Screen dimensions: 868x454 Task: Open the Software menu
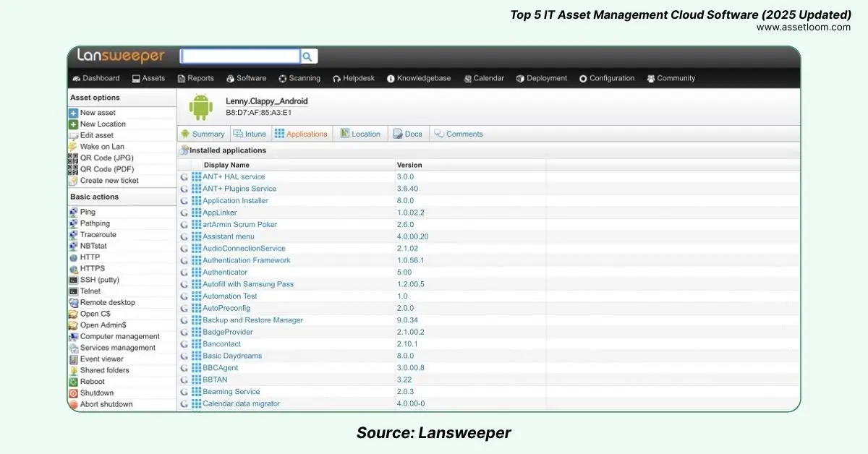pyautogui.click(x=246, y=78)
